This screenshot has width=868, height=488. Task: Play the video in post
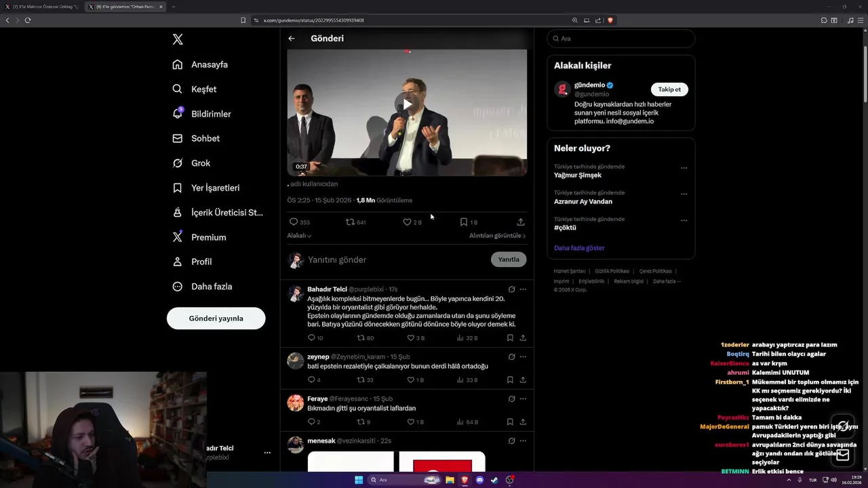406,104
